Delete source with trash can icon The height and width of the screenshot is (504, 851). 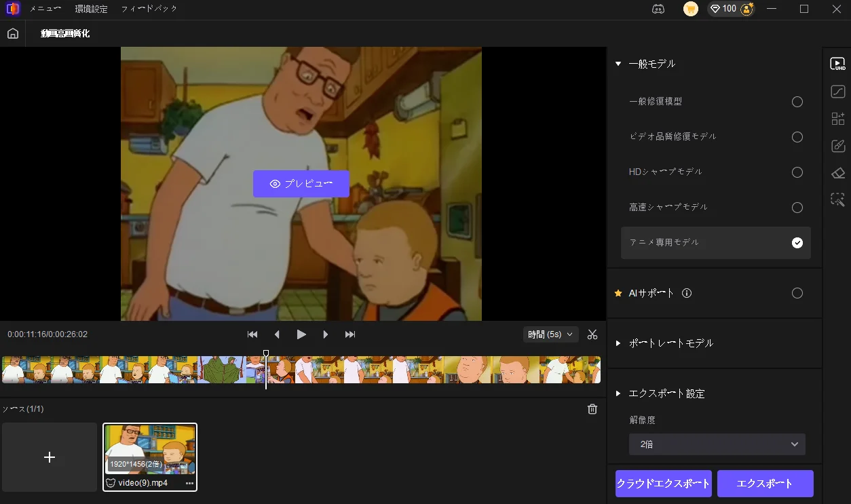pyautogui.click(x=592, y=409)
